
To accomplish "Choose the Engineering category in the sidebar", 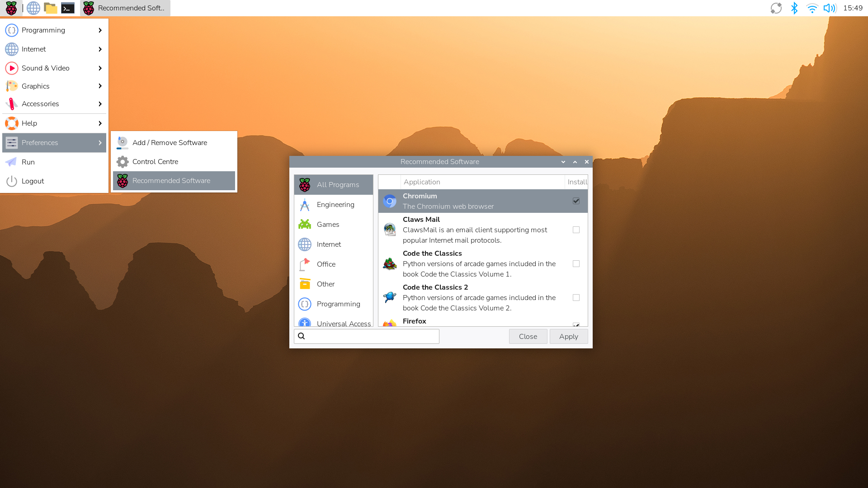I will tap(335, 205).
